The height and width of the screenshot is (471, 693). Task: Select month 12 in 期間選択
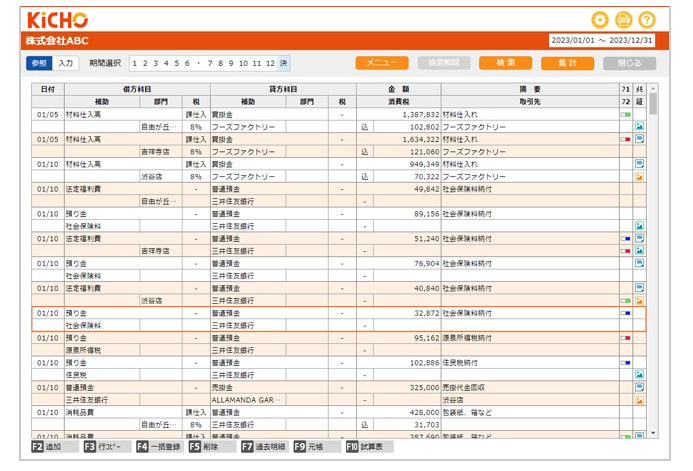(270, 63)
